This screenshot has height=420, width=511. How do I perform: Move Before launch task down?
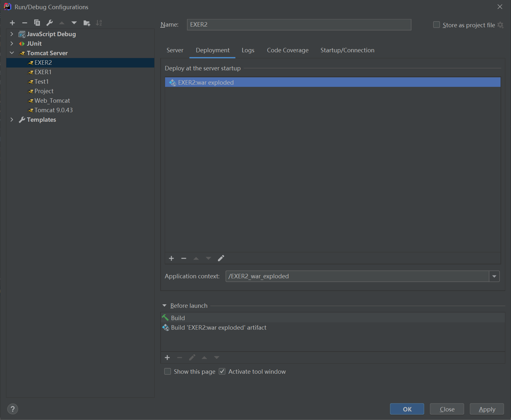pyautogui.click(x=217, y=358)
